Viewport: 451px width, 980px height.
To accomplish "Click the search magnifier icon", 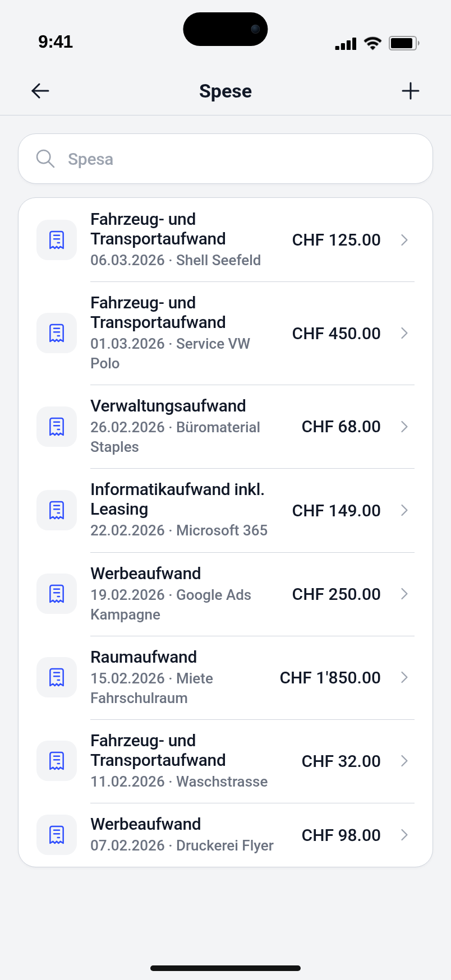I will tap(45, 159).
